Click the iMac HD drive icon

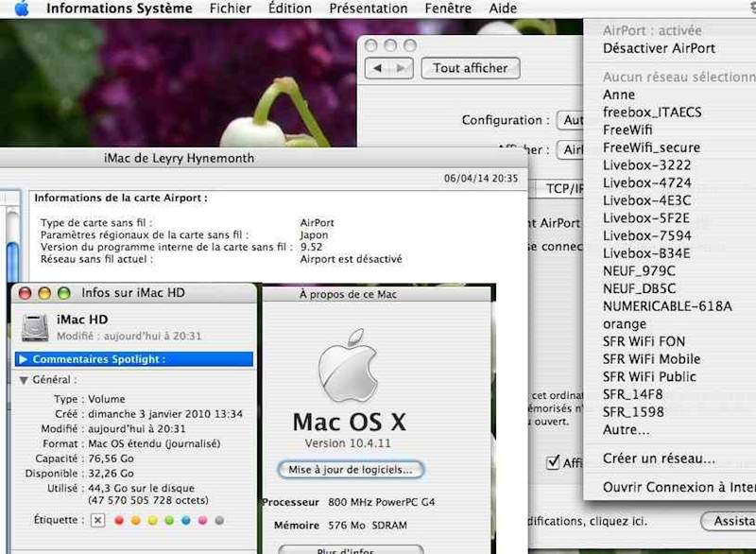coord(35,327)
